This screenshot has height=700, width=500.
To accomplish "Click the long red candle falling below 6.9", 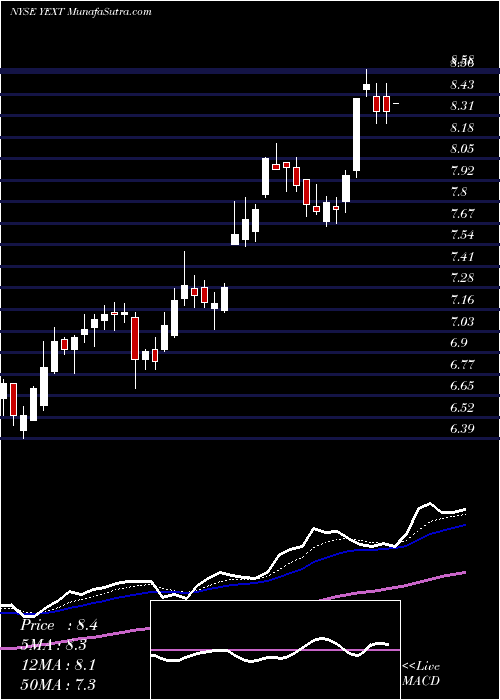I will (x=135, y=338).
